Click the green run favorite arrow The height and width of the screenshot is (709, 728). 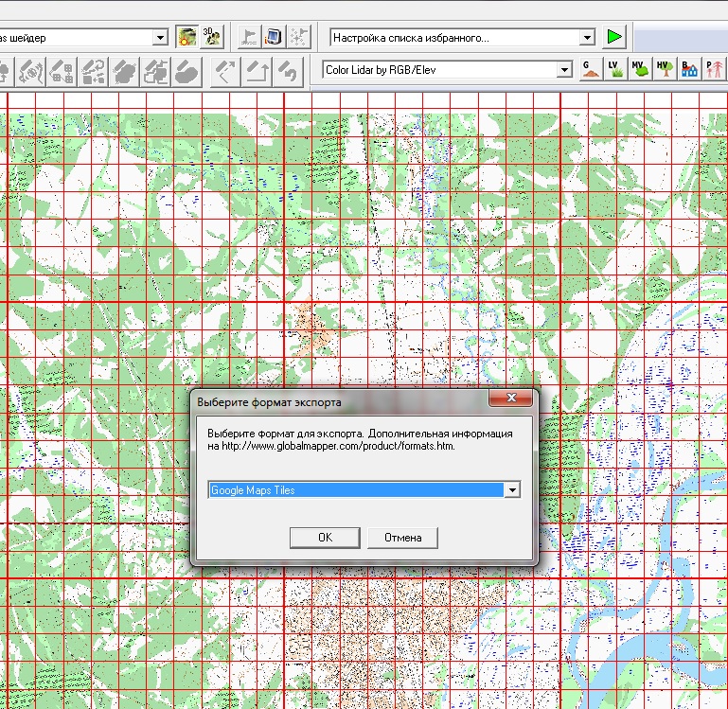click(615, 38)
